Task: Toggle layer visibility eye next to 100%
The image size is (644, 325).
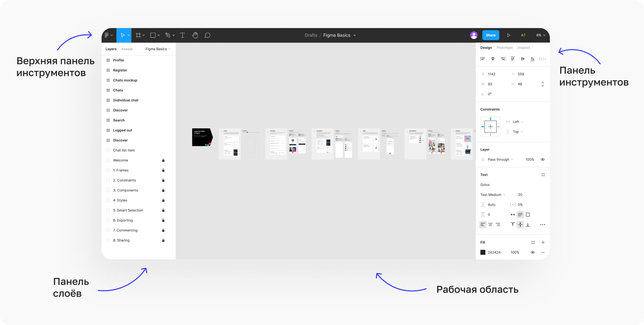Action: (543, 160)
